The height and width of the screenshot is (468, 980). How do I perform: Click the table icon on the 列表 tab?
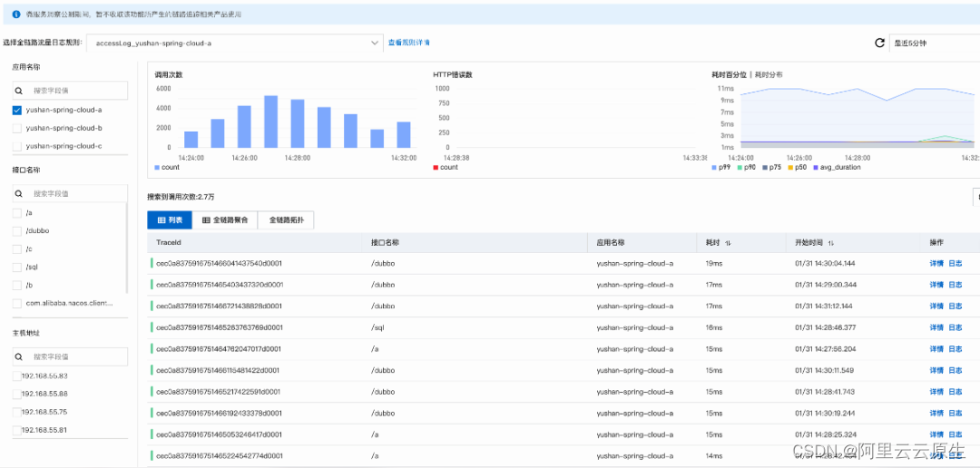(161, 220)
